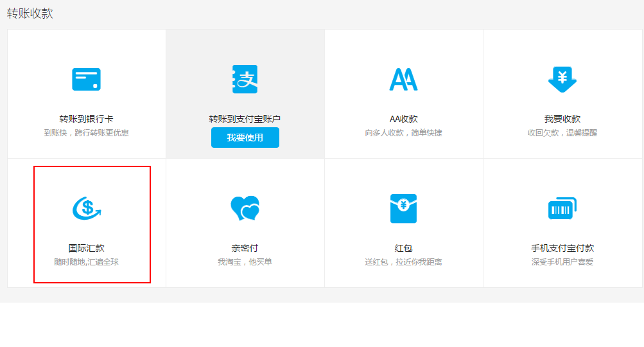Open 国际汇款 title link
This screenshot has width=644, height=347.
(86, 248)
